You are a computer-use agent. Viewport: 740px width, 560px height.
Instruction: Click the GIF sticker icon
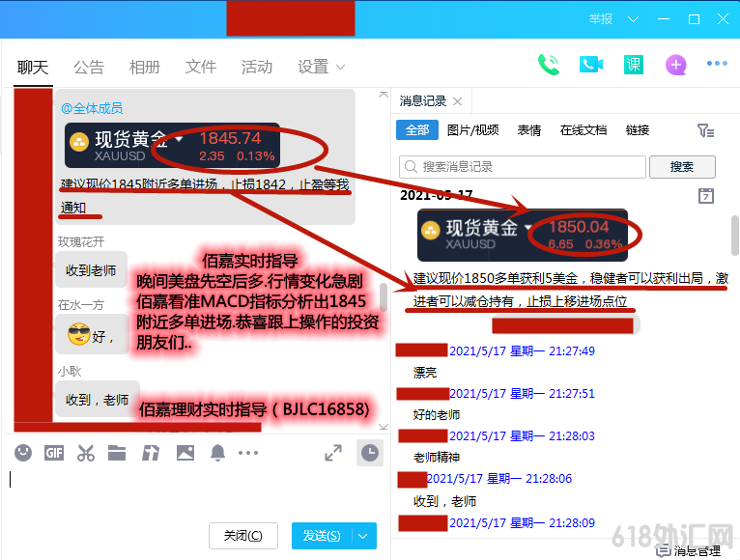point(54,452)
